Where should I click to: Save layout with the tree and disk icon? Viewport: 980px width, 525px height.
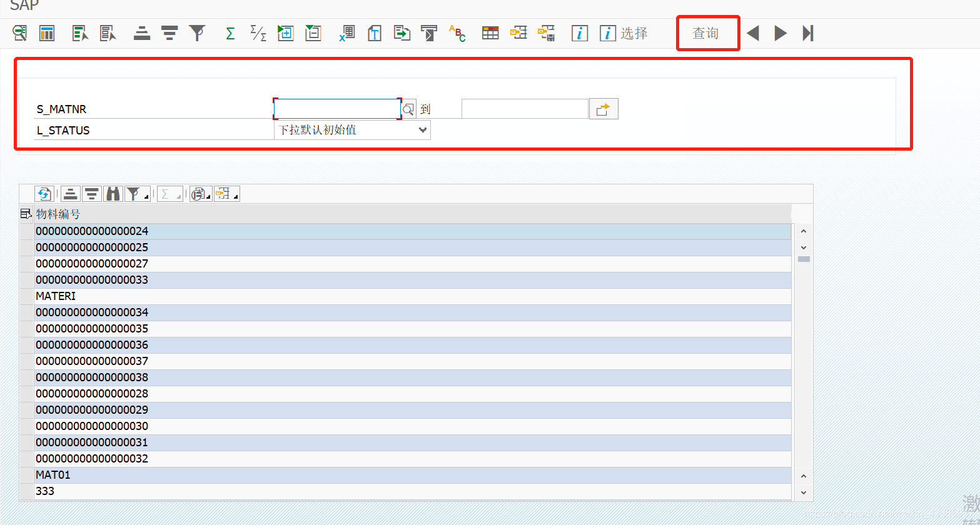click(547, 33)
